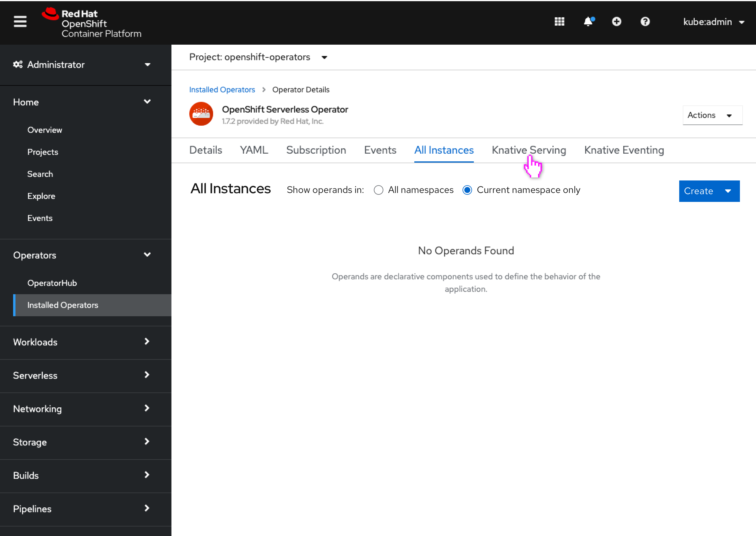Expand the Actions dropdown menu
The height and width of the screenshot is (536, 756).
pos(710,115)
